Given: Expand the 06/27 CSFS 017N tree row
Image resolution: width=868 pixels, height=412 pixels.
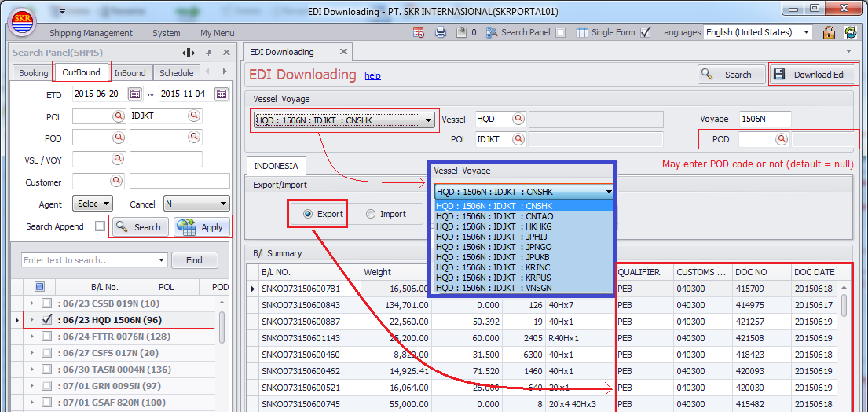Looking at the screenshot, I should [x=31, y=353].
